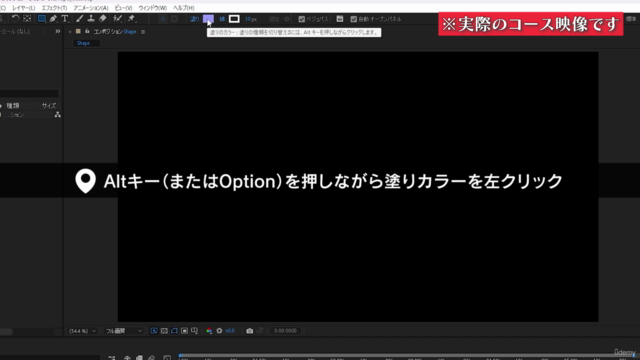Toggle mask and shape path visibility
The width and height of the screenshot is (640, 360).
174,331
